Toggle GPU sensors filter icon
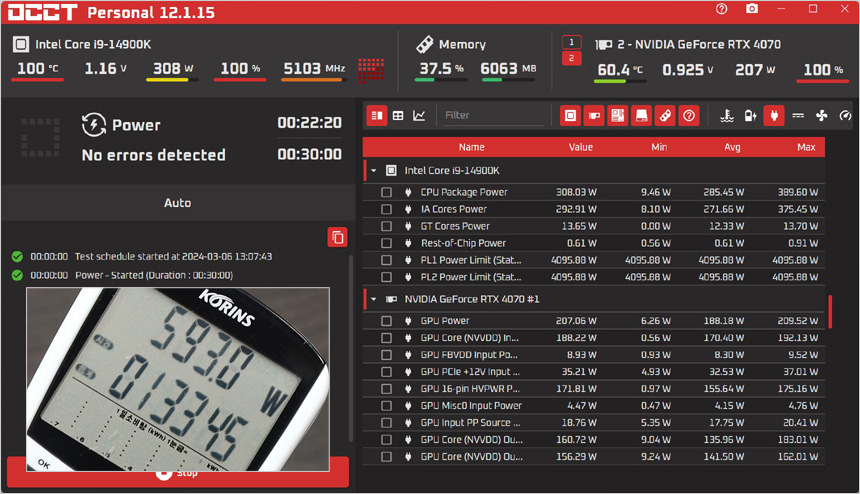 [594, 116]
